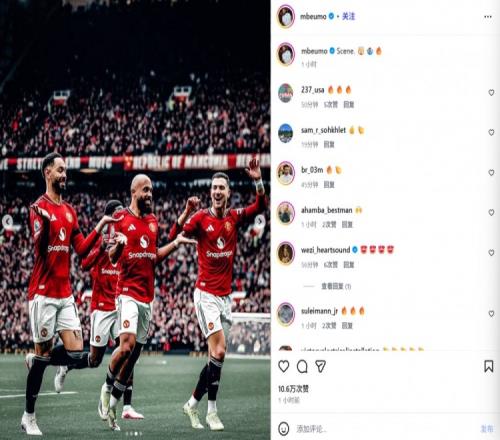Select the carousel pagination dots
Viewport: 500px width, 440px height.
click(134, 434)
